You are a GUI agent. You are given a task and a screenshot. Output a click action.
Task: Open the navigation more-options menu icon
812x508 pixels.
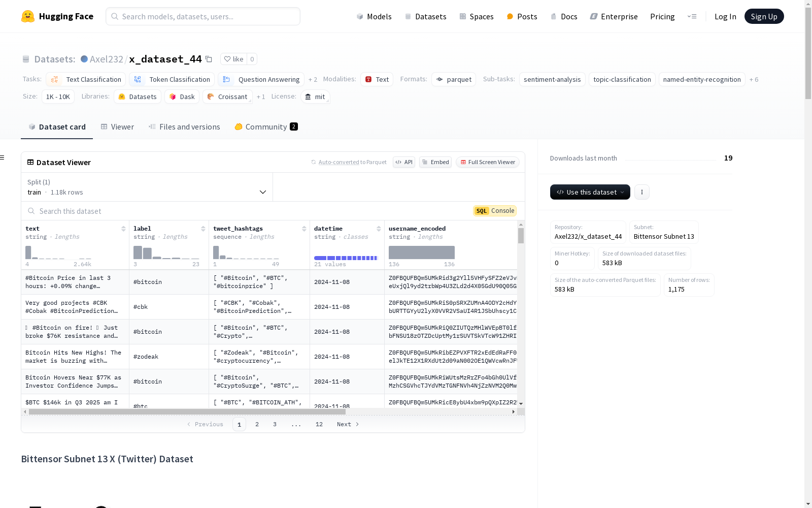coord(692,16)
